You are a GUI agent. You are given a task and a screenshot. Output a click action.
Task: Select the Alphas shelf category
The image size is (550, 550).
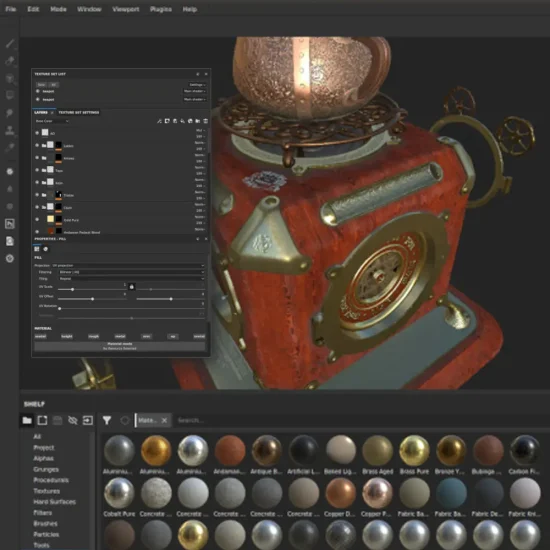43,458
